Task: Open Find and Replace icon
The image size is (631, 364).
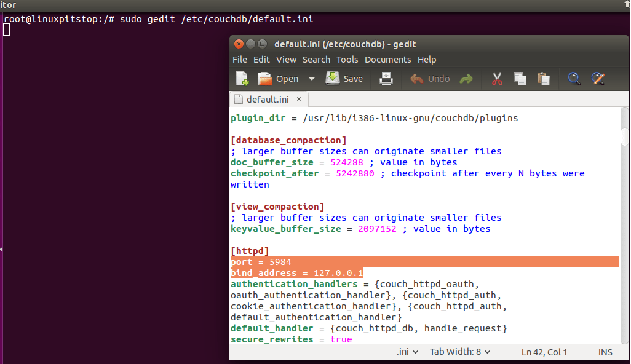Action: click(597, 79)
